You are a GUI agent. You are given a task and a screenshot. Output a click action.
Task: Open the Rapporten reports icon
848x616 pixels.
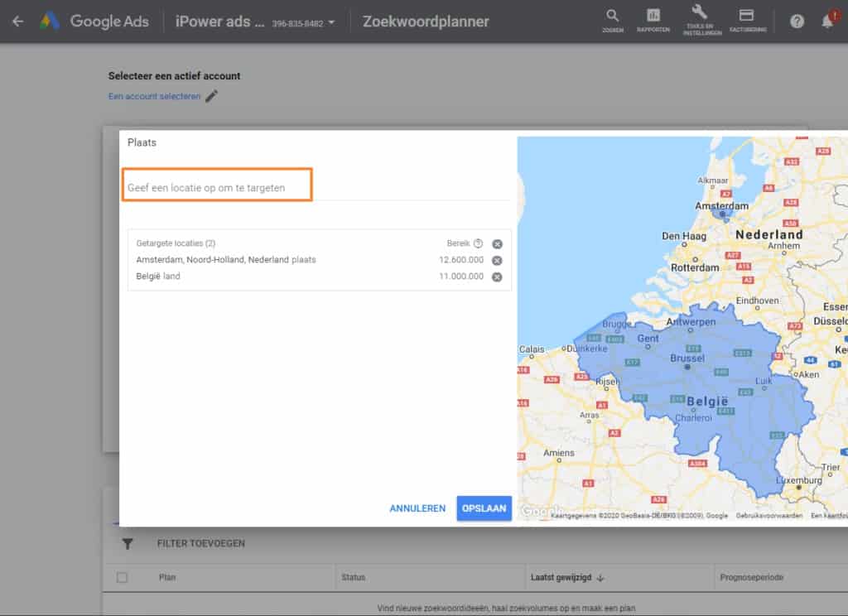653,21
